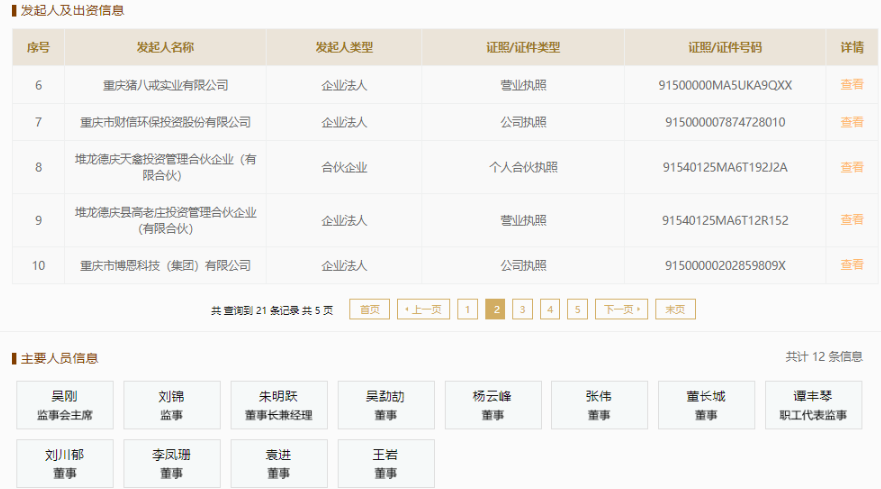Click 个人合伙执照 cell
881x489 pixels.
click(523, 167)
